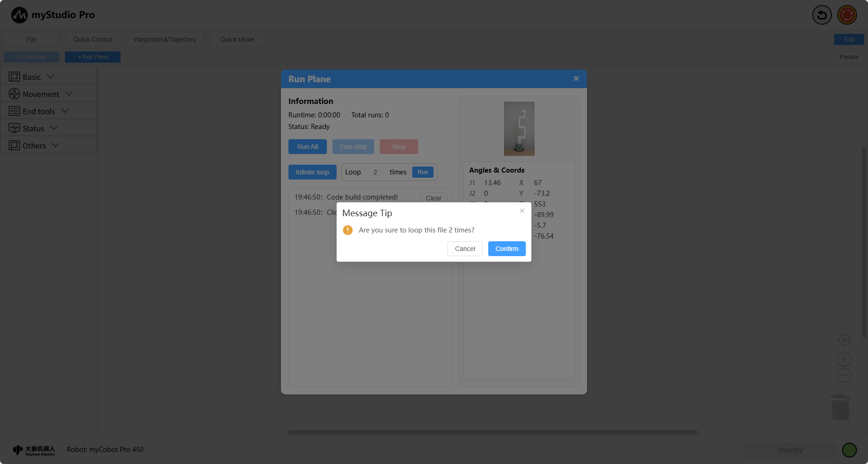Click the End tools category icon
This screenshot has height=464, width=868.
pyautogui.click(x=14, y=111)
